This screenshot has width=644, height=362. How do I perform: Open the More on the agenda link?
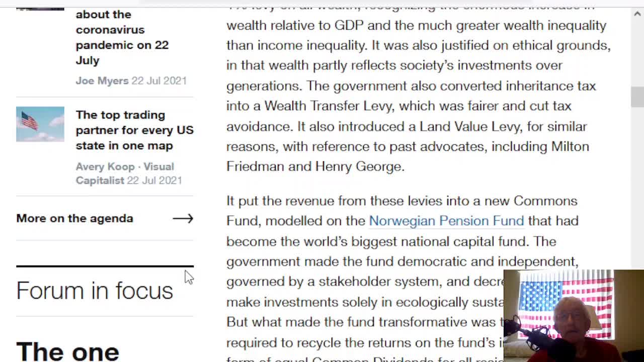(x=74, y=218)
